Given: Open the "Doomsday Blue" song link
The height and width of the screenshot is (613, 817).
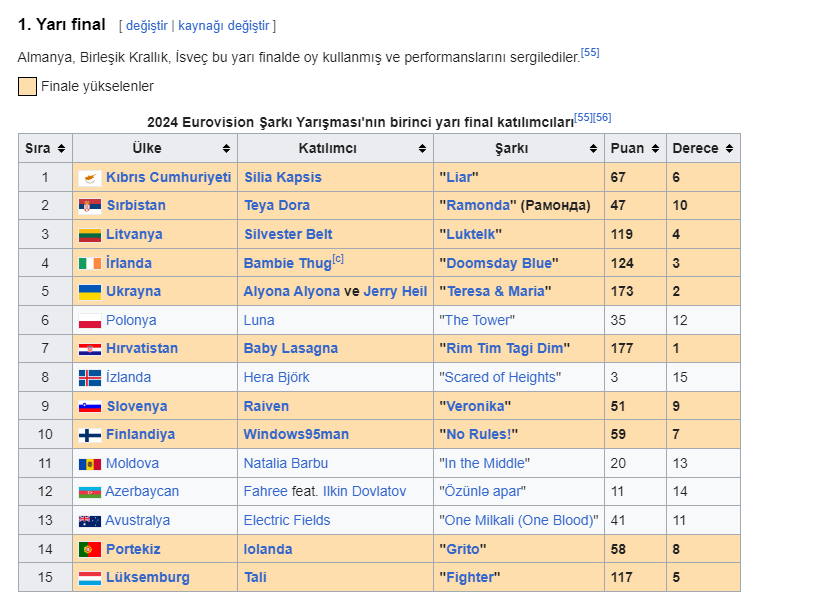Looking at the screenshot, I should click(498, 263).
